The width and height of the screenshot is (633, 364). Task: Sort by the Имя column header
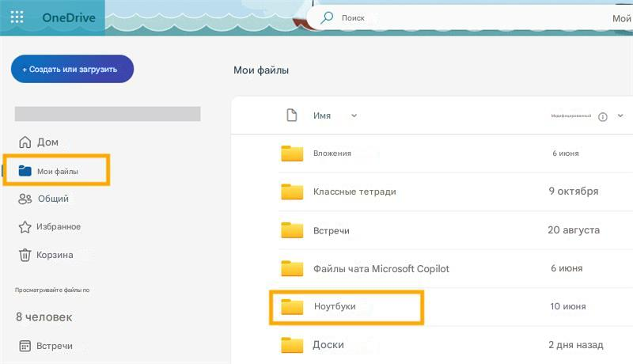click(322, 116)
